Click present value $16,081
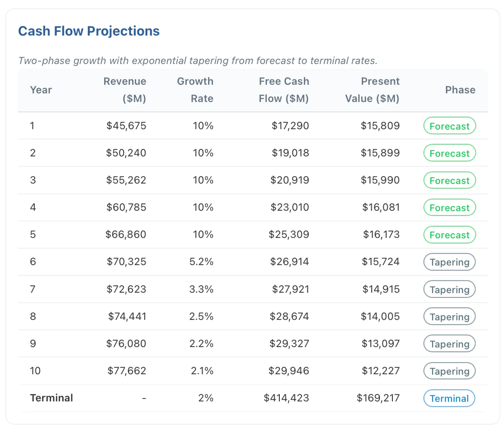 pyautogui.click(x=381, y=207)
